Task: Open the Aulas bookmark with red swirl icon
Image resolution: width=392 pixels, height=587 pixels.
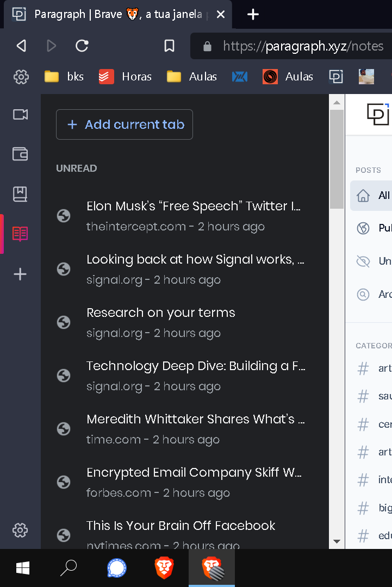Action: [x=288, y=77]
